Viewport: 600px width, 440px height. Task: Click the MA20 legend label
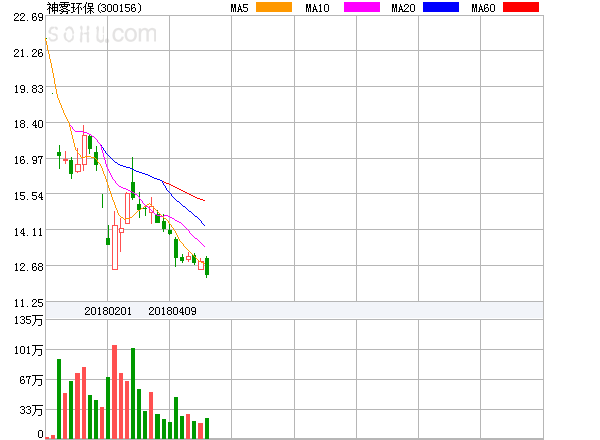tap(403, 8)
